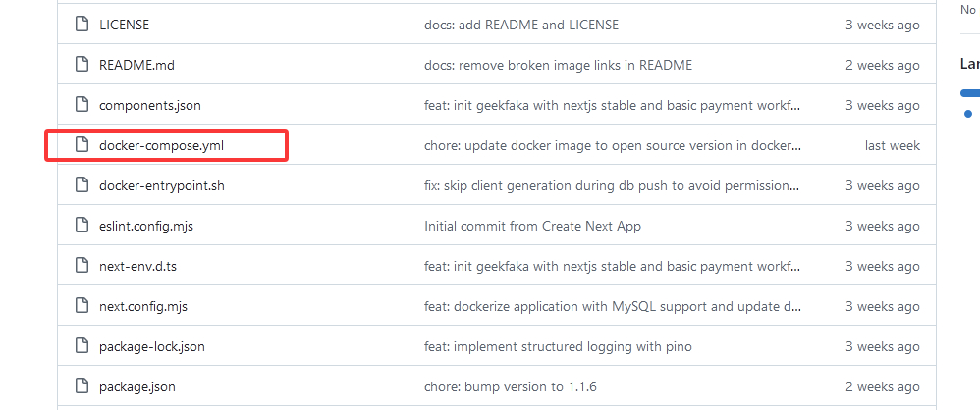980x410 pixels.
Task: Click the blue language bar on the right
Action: tap(970, 93)
